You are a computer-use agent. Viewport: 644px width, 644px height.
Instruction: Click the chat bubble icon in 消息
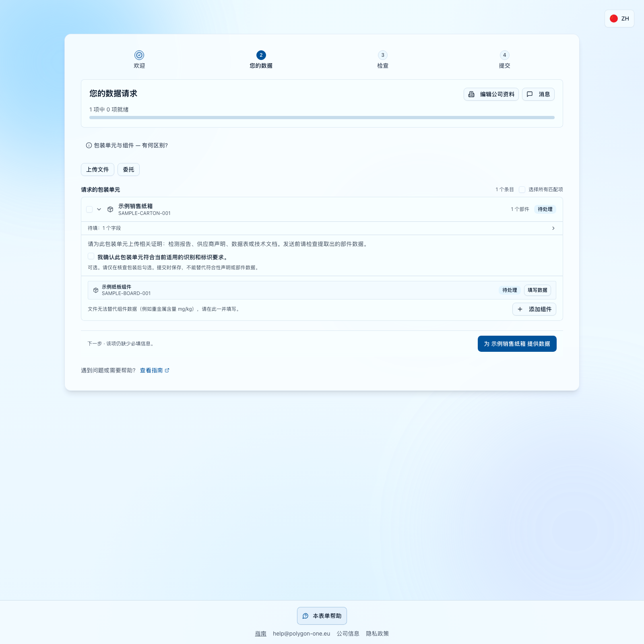pos(530,94)
